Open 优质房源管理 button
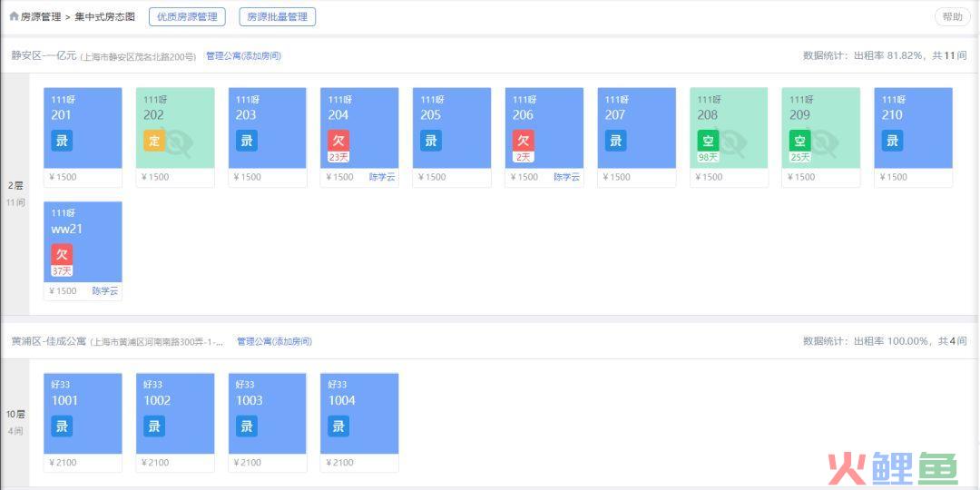Image resolution: width=980 pixels, height=490 pixels. click(x=187, y=17)
